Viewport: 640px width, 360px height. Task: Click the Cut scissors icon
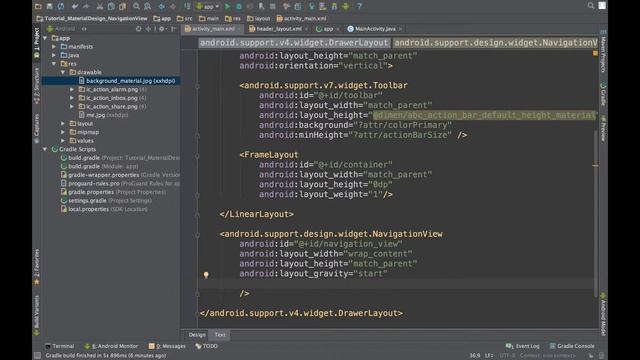[x=100, y=6]
